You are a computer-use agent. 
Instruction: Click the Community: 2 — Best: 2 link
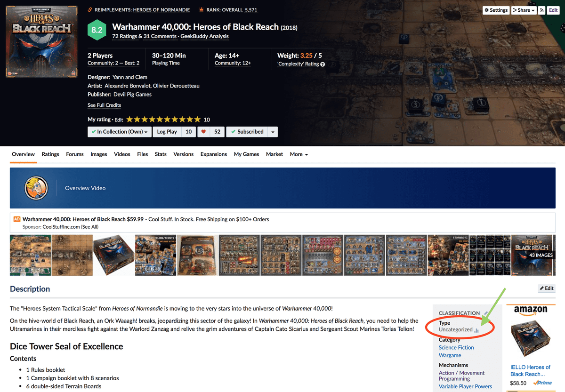pos(113,63)
